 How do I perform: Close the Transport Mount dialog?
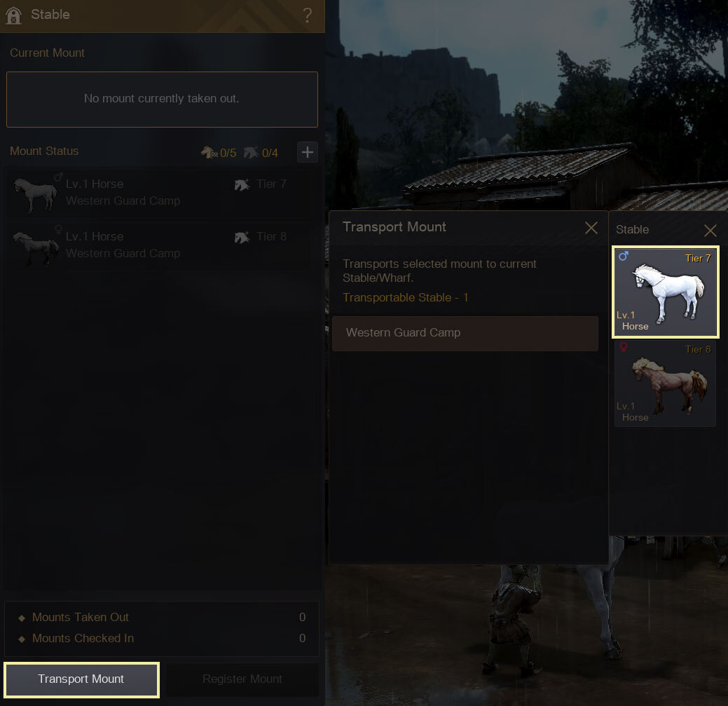point(591,228)
